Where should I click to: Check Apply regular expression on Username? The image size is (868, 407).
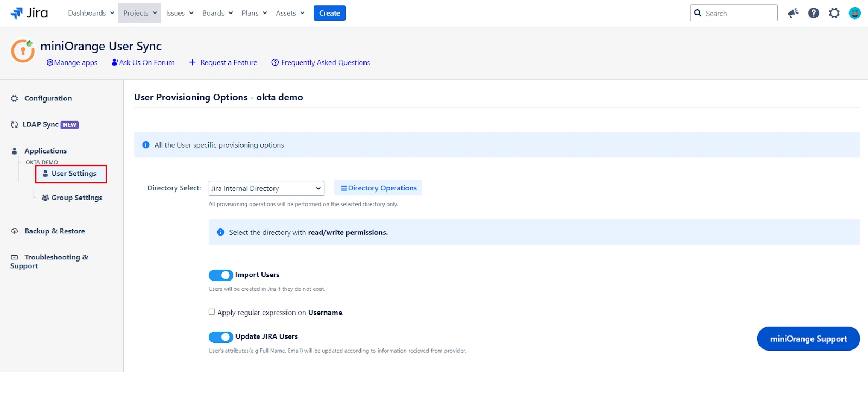point(212,312)
